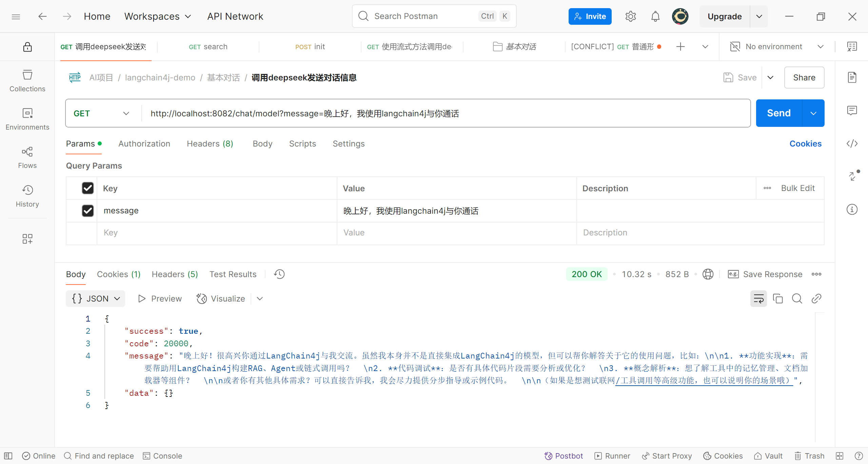
Task: Click the Cookies link next to Settings
Action: click(805, 144)
